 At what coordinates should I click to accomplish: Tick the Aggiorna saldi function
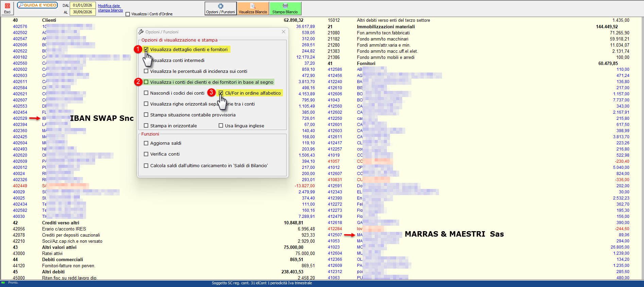coord(146,143)
